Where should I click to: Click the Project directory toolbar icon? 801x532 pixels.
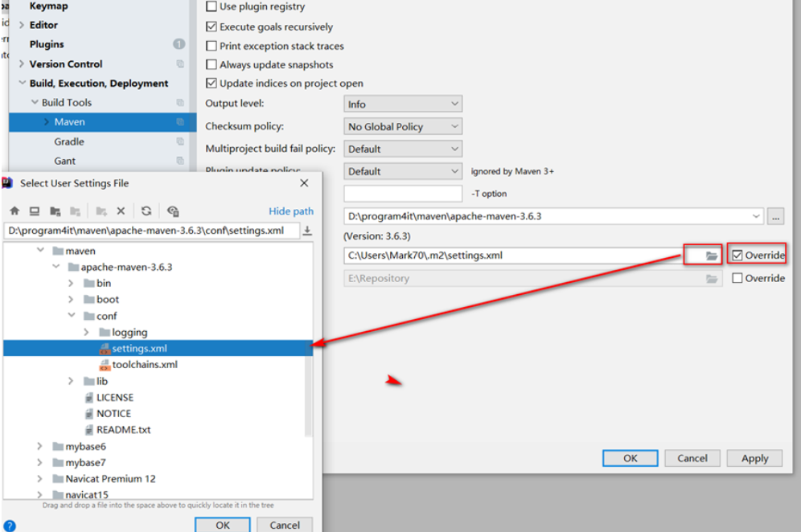[55, 211]
